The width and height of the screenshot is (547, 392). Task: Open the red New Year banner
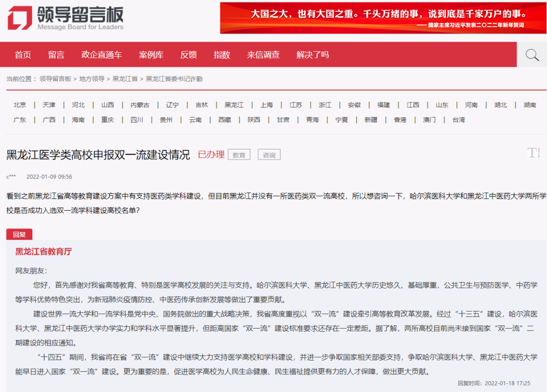(x=383, y=18)
